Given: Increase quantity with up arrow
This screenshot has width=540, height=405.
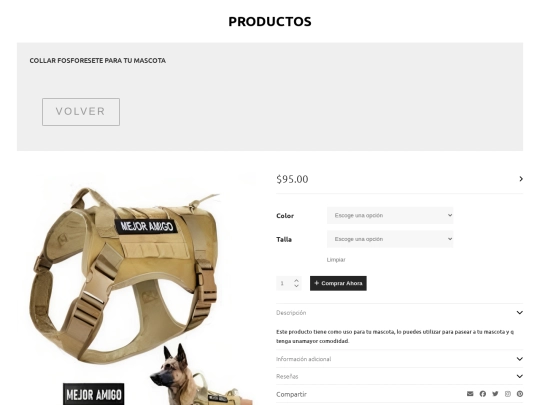Looking at the screenshot, I should click(x=296, y=280).
